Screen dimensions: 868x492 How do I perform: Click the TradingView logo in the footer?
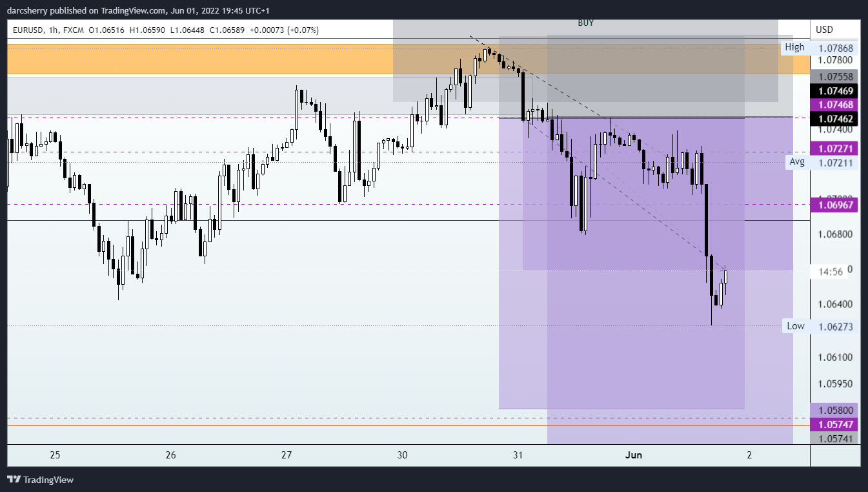coord(41,480)
